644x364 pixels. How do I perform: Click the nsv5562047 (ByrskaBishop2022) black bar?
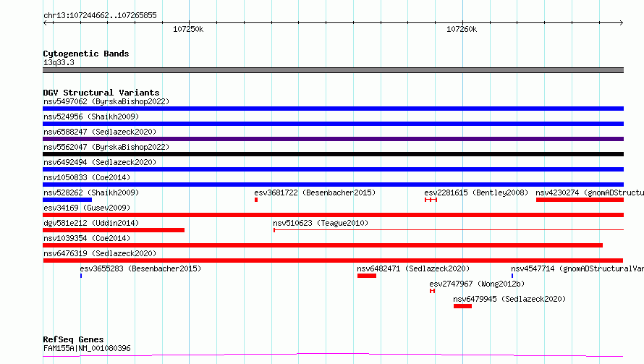coord(333,154)
